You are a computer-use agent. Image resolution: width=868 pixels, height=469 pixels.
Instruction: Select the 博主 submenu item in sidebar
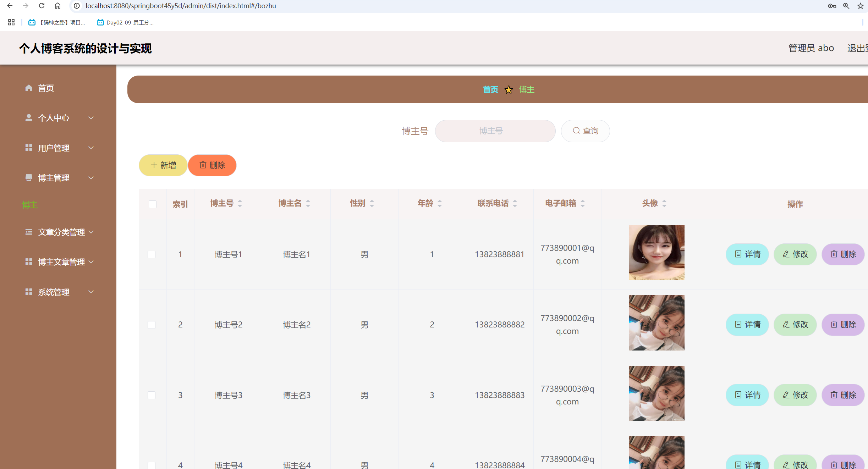tap(30, 205)
